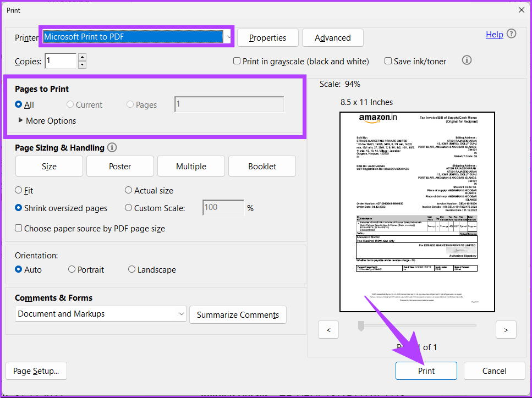Set orientation to Auto

point(18,269)
